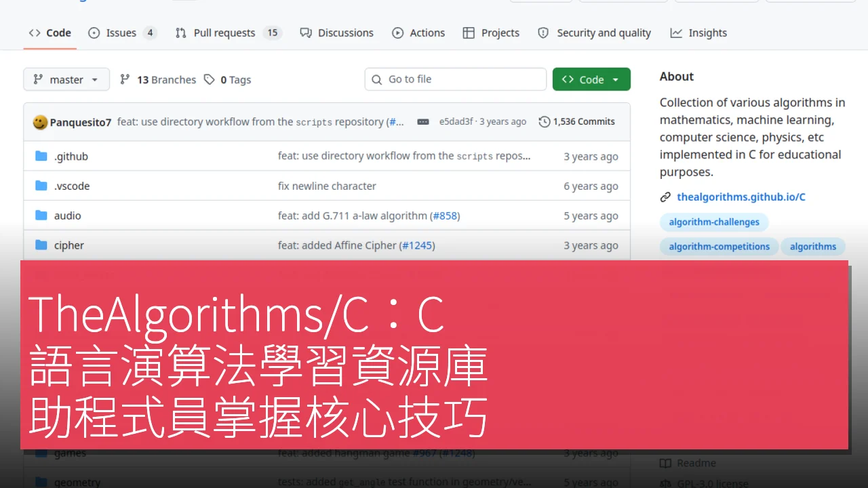
Task: Expand the master branch dropdown
Action: 66,79
